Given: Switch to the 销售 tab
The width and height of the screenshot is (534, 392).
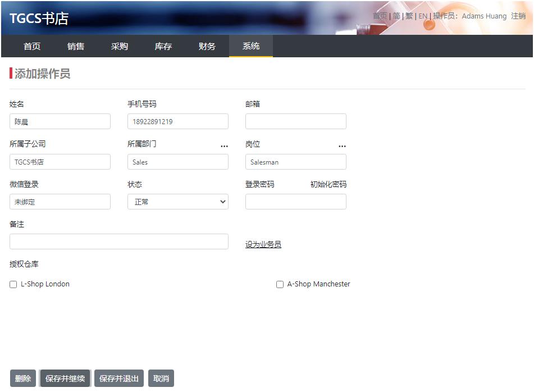Looking at the screenshot, I should (76, 47).
